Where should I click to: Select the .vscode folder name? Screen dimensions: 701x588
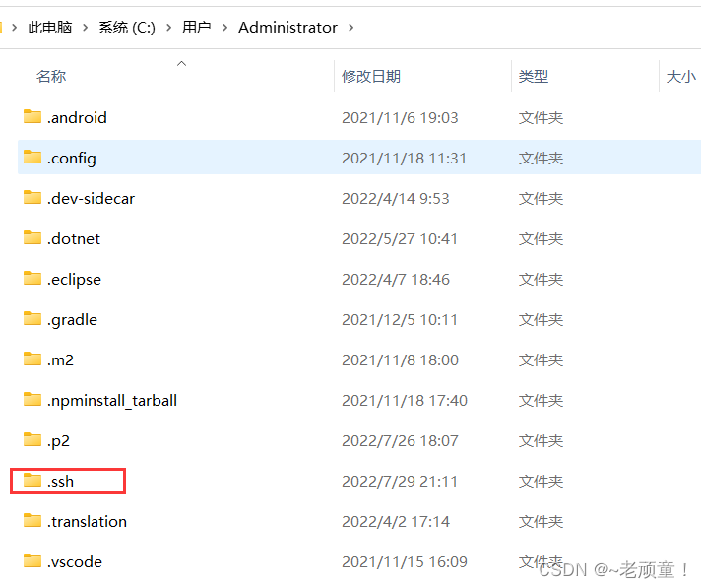(x=75, y=561)
